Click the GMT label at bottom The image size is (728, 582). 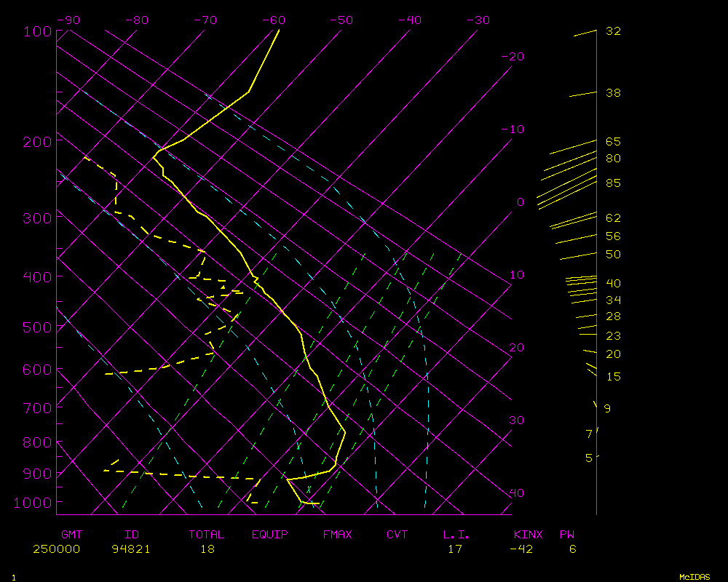click(x=72, y=535)
